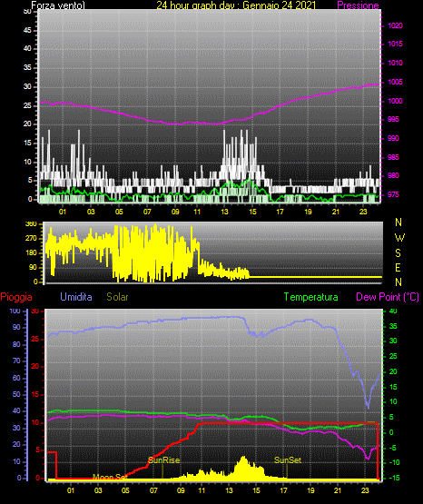Click the '24 hour graph day : Gennaio 24 2021' title
The height and width of the screenshot is (504, 423).
click(x=236, y=5)
